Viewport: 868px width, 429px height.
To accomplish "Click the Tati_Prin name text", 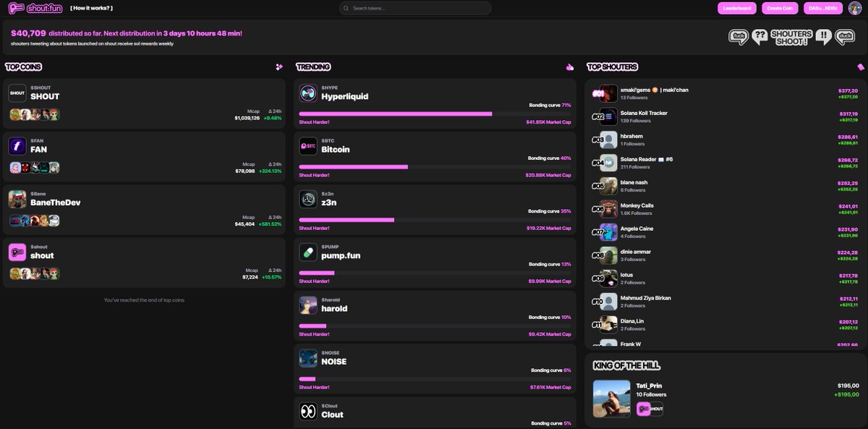I will (649, 386).
